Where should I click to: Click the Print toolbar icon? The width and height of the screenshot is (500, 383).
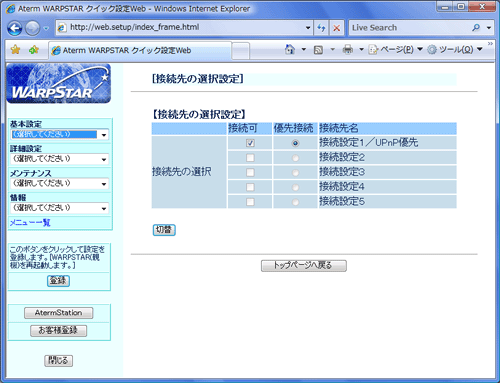[x=348, y=50]
